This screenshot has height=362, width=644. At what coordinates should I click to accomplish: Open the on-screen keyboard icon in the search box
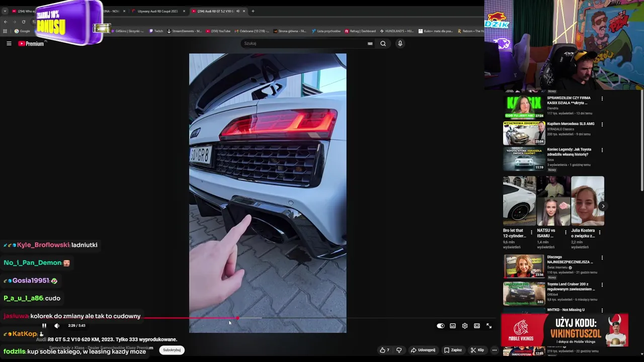(x=370, y=43)
